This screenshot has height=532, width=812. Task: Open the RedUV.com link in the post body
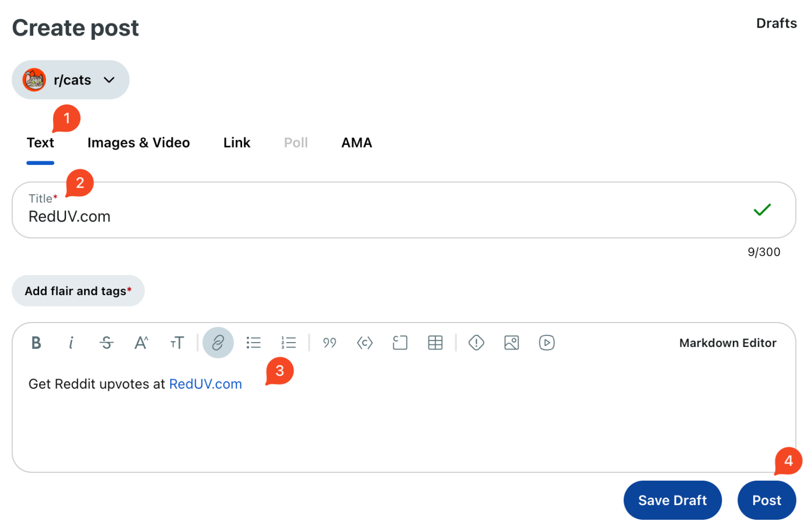click(x=206, y=384)
